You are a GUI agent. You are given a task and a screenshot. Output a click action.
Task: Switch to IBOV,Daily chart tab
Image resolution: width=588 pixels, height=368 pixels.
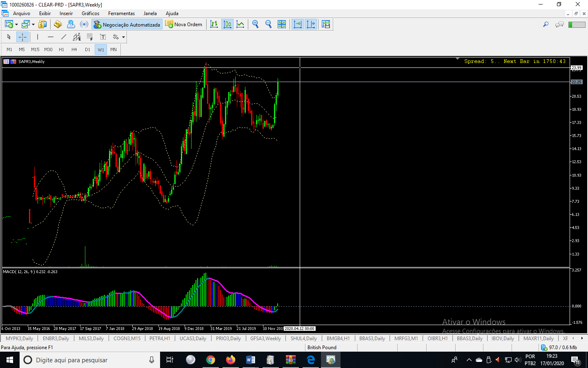click(503, 339)
